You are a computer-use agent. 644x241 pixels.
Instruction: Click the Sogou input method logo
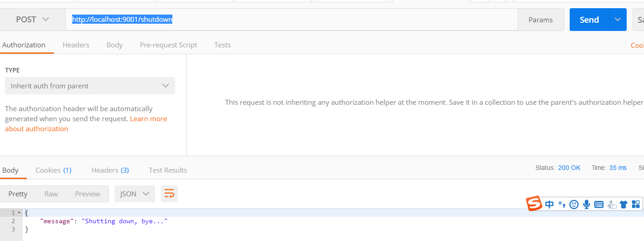coord(534,204)
